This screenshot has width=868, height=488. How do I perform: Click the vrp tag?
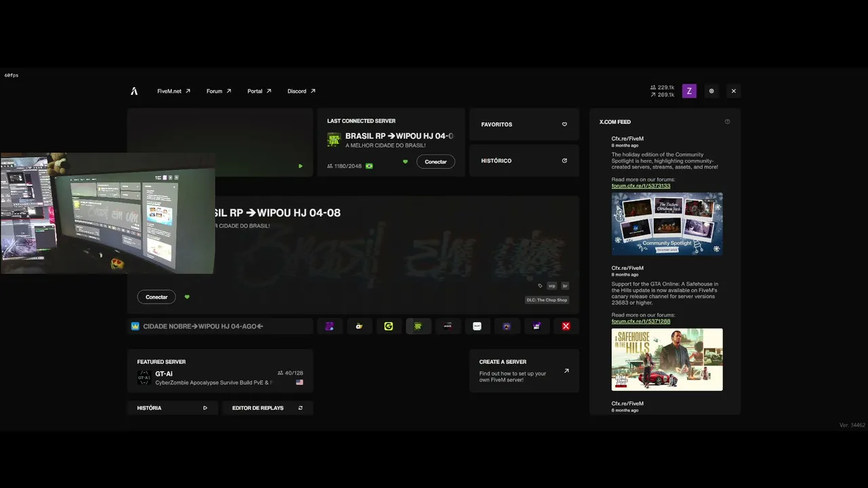552,286
